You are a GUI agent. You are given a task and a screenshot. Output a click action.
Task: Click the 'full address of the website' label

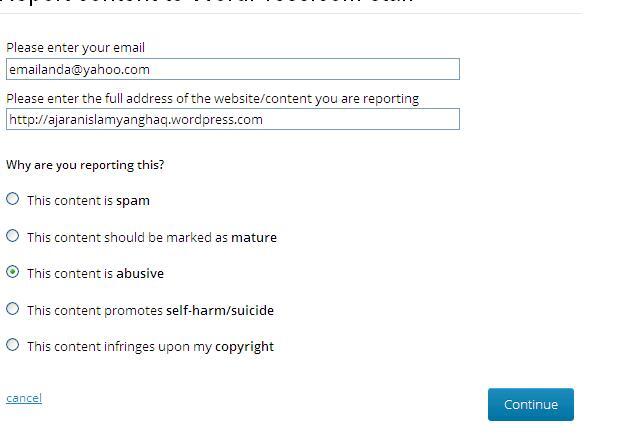coord(212,98)
